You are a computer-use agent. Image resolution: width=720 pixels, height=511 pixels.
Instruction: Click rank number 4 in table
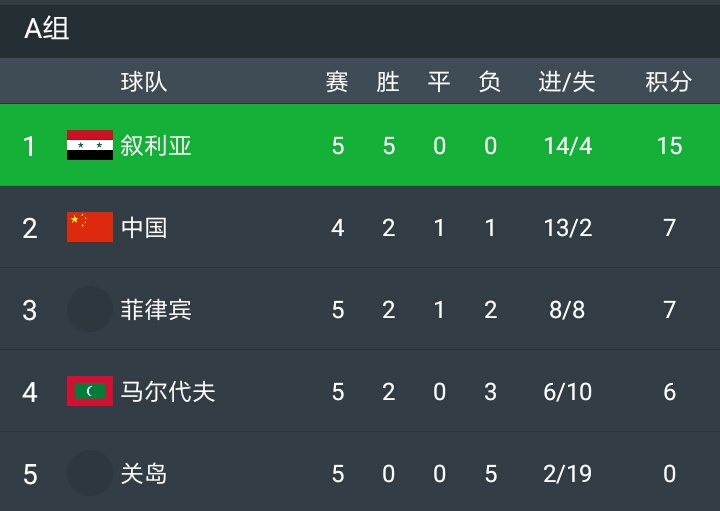(x=30, y=392)
